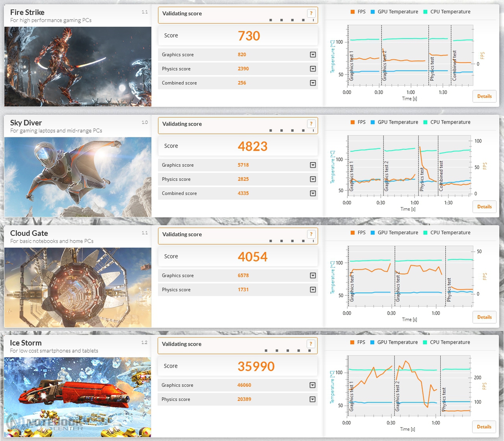Click Cloud Gate GPU Temperature legend swatch
Viewport: 504px width, 441px height.
372,233
